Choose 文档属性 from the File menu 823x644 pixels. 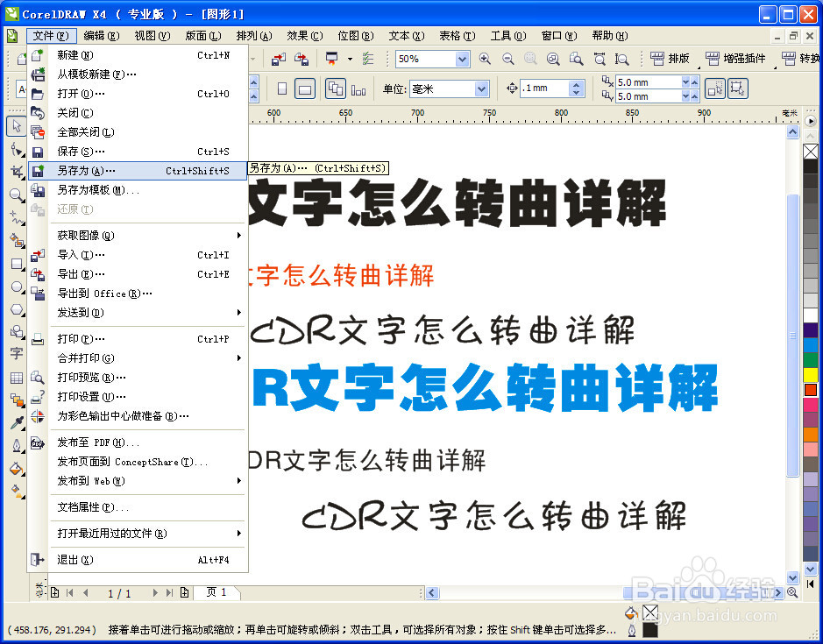click(138, 507)
